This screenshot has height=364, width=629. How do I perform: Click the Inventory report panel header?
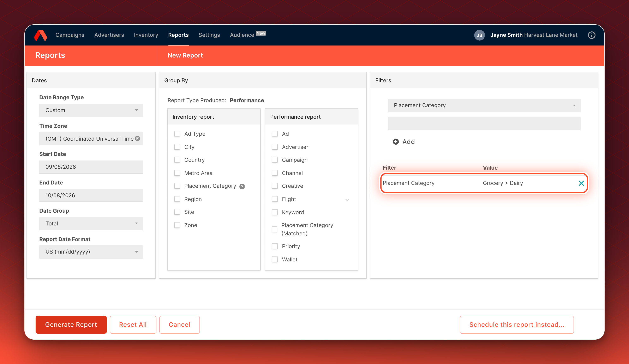[214, 117]
